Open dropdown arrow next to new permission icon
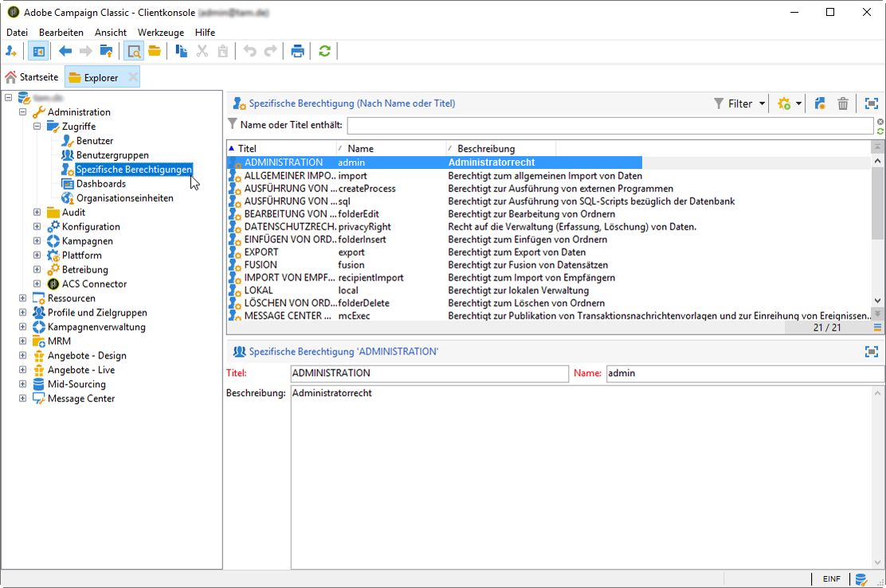 click(798, 104)
